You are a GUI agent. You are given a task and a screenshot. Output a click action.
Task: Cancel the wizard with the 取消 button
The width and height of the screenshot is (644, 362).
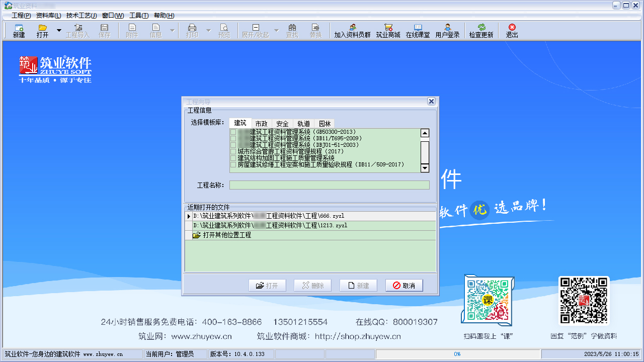pos(404,285)
